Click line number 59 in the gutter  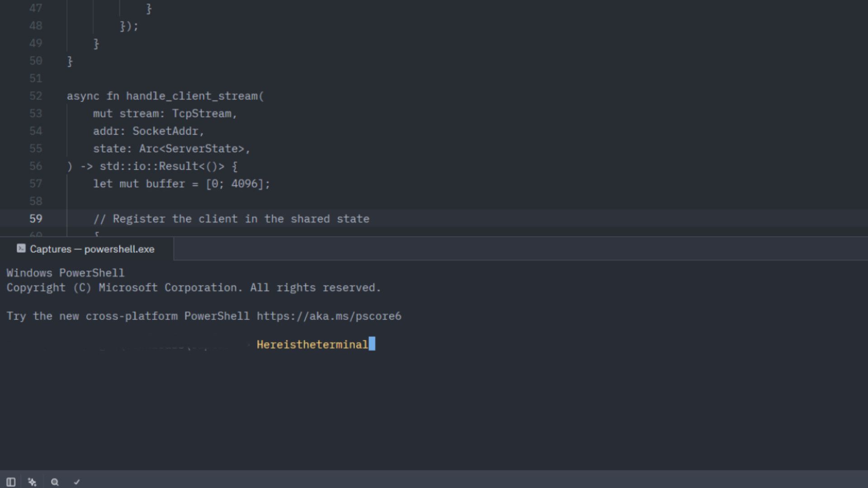point(36,219)
